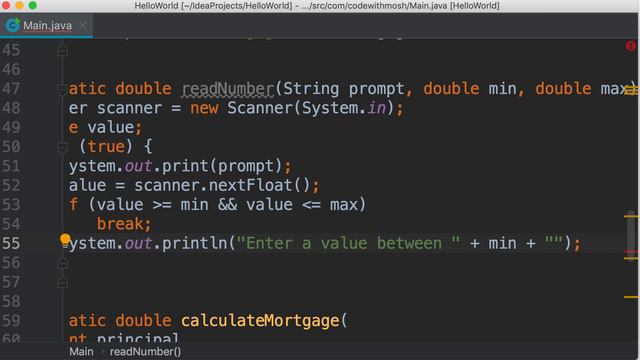Switch to the Main.java editor tab
640x360 pixels.
coord(46,25)
